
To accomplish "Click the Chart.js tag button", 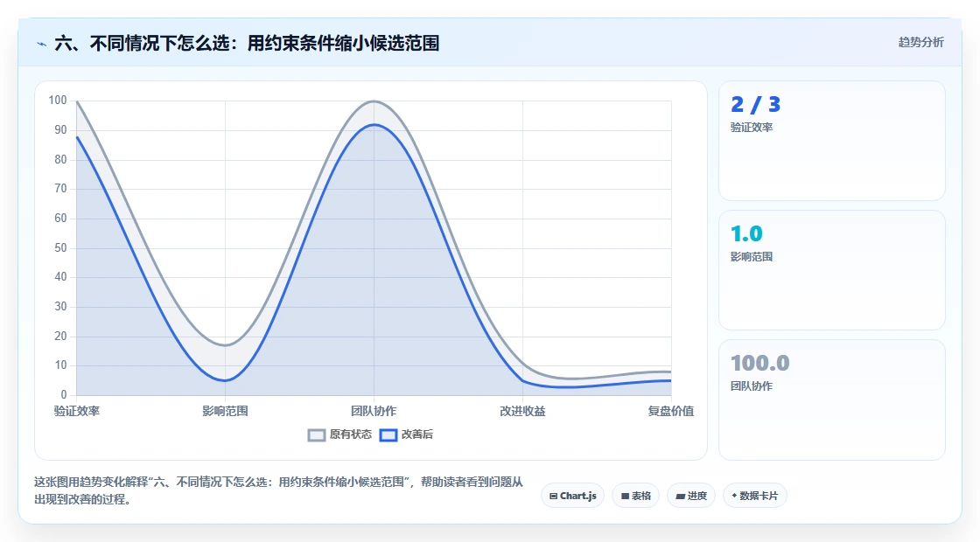I will click(572, 496).
